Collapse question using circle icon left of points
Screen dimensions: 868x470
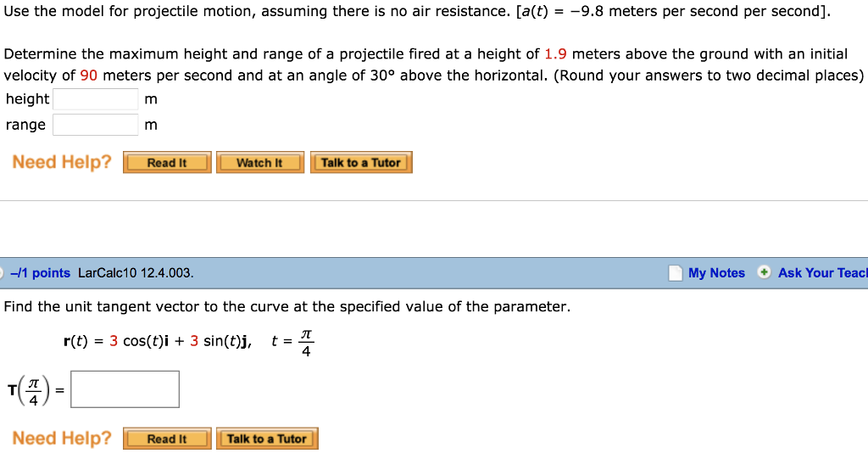click(x=1, y=272)
